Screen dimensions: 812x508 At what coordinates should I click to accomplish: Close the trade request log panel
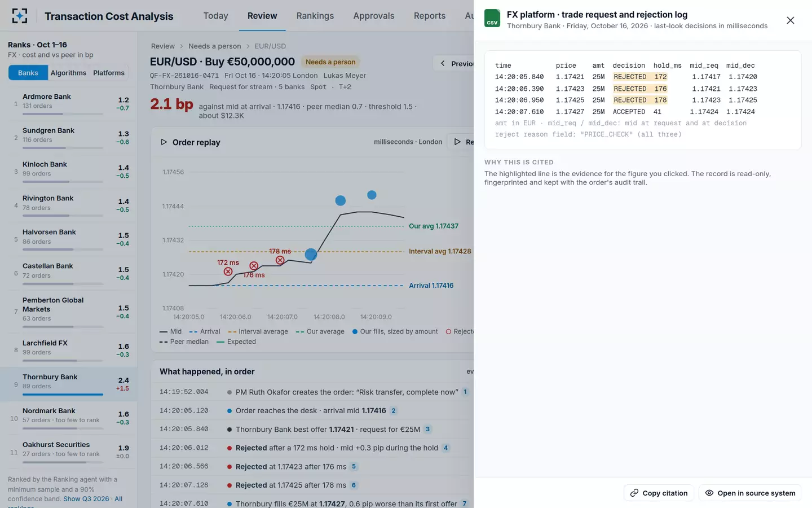(790, 20)
